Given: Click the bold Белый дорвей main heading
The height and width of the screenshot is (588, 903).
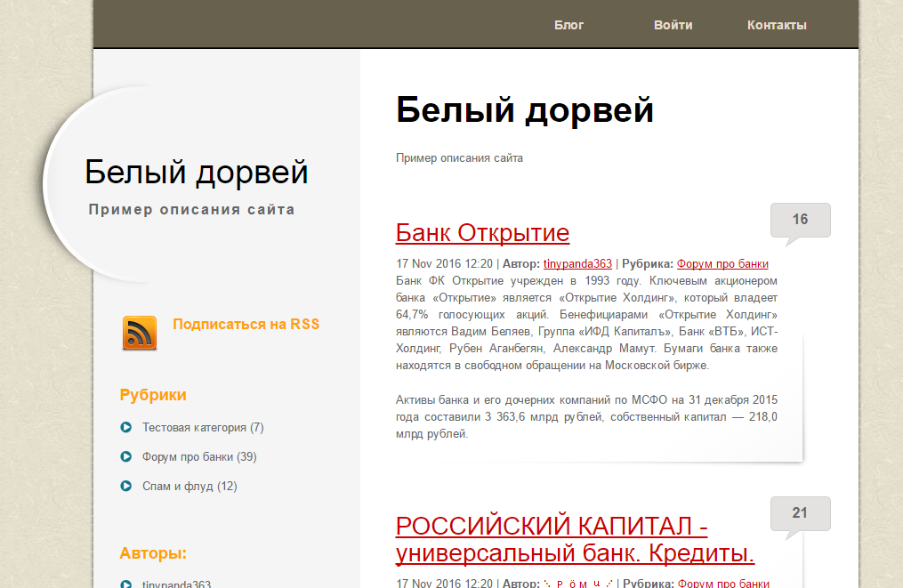Looking at the screenshot, I should [x=525, y=110].
